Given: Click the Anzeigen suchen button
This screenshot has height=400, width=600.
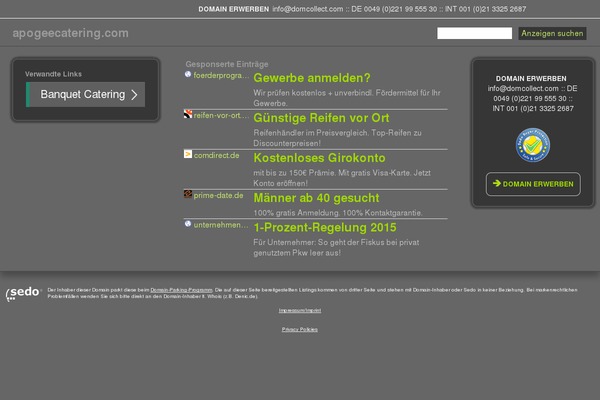Looking at the screenshot, I should [x=552, y=33].
